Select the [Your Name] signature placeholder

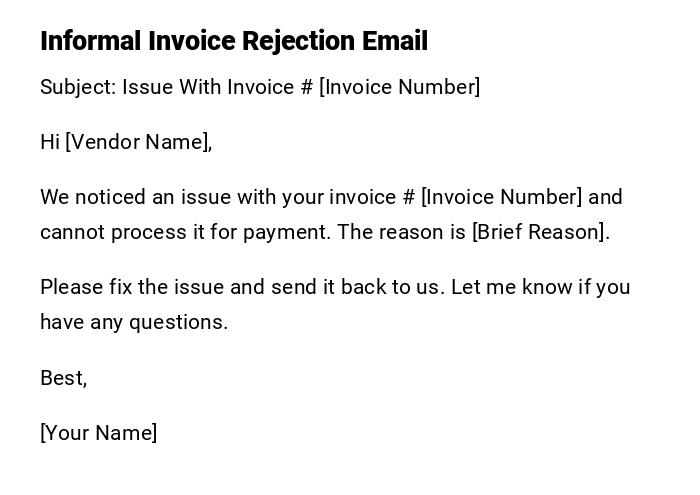[99, 433]
